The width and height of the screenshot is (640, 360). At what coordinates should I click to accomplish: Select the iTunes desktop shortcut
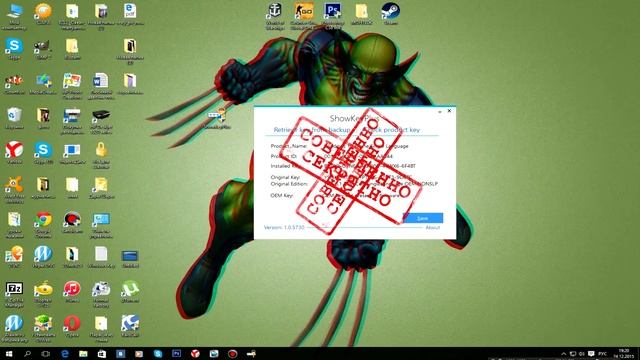point(72,292)
